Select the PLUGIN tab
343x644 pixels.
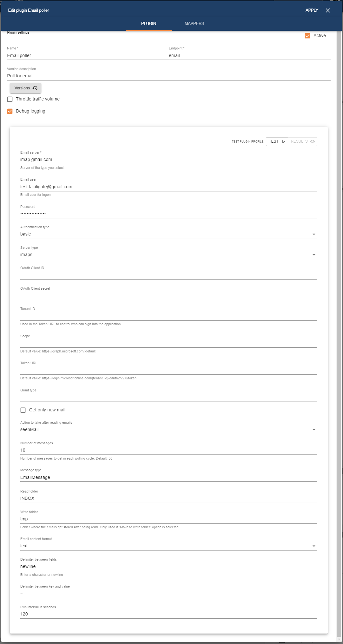click(148, 24)
